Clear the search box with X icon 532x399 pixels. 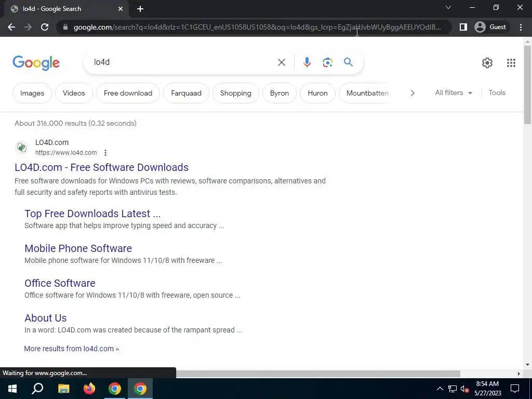(281, 62)
